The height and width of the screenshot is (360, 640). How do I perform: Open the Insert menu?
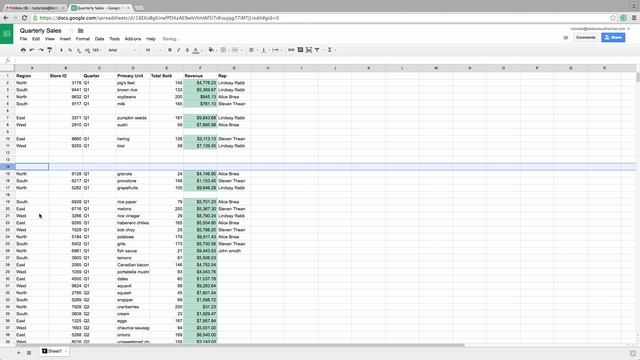(x=65, y=39)
